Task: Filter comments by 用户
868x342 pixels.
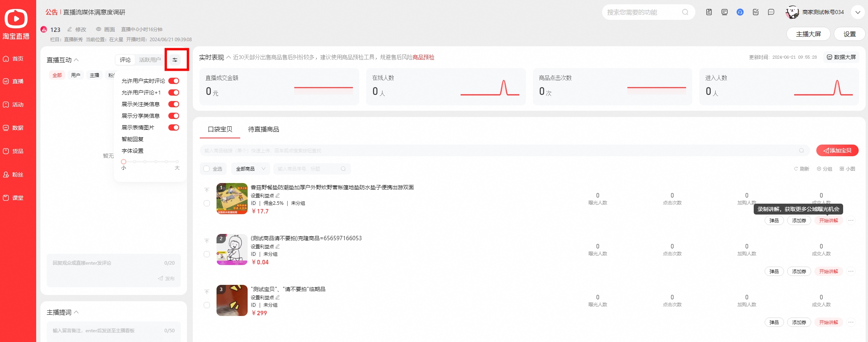Action: pos(76,75)
